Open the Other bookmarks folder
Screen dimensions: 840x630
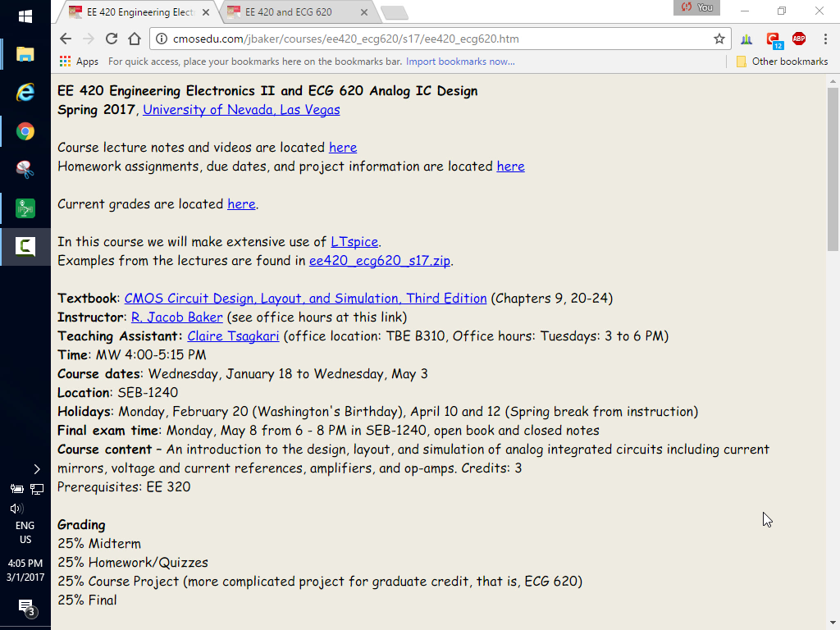pyautogui.click(x=782, y=62)
